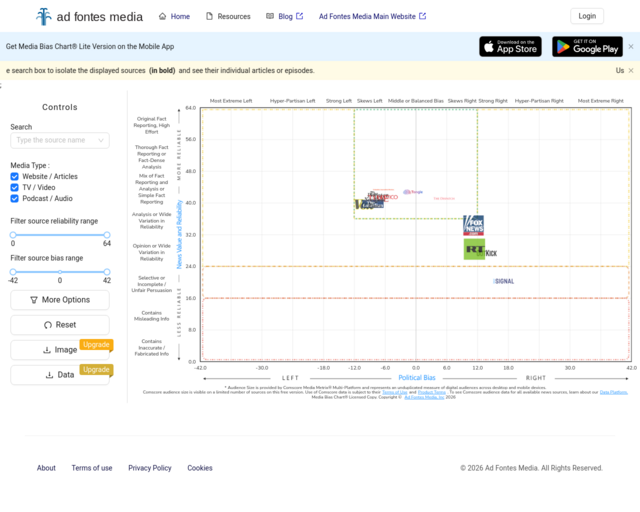Open the Terms of use footer link
This screenshot has width=640, height=512.
coord(92,468)
